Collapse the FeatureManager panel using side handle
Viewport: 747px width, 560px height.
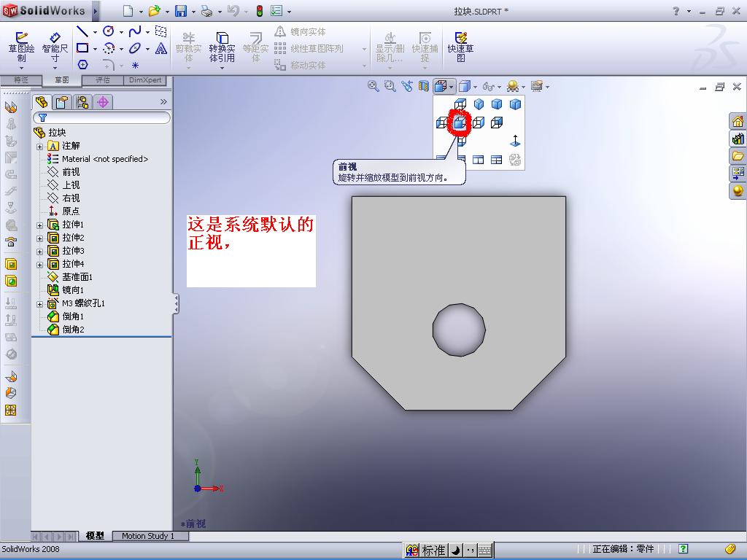pos(177,303)
